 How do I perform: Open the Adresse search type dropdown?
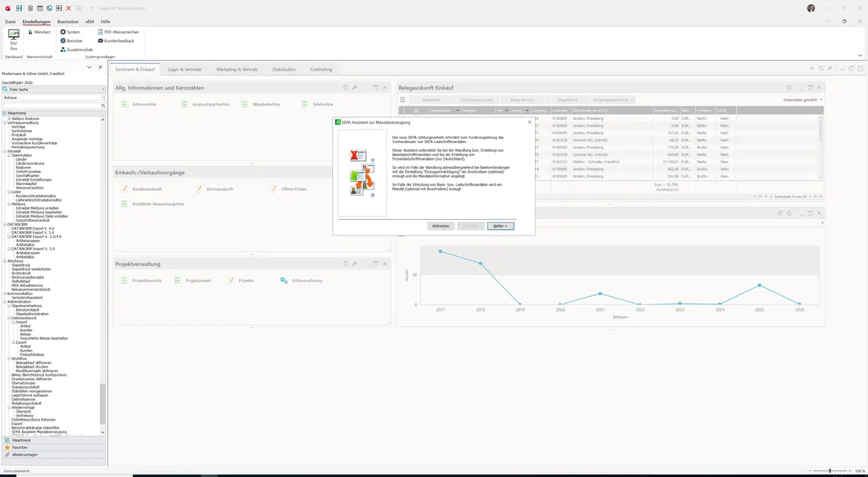(54, 97)
